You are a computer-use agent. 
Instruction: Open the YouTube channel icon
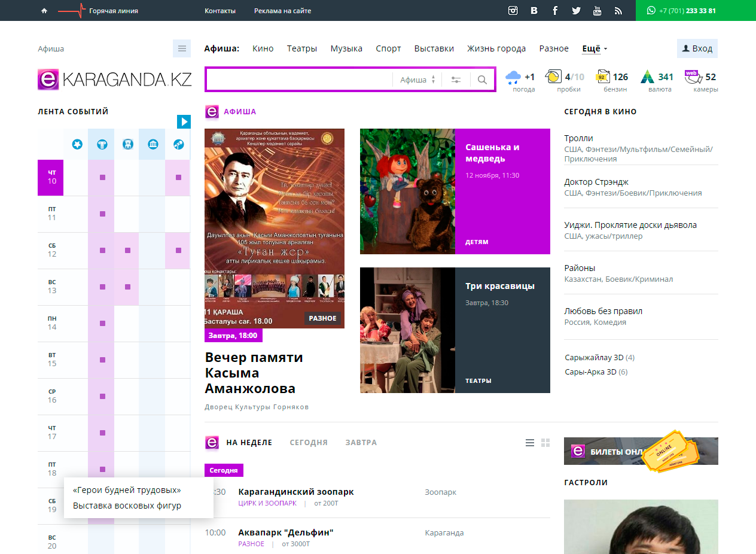click(x=597, y=11)
